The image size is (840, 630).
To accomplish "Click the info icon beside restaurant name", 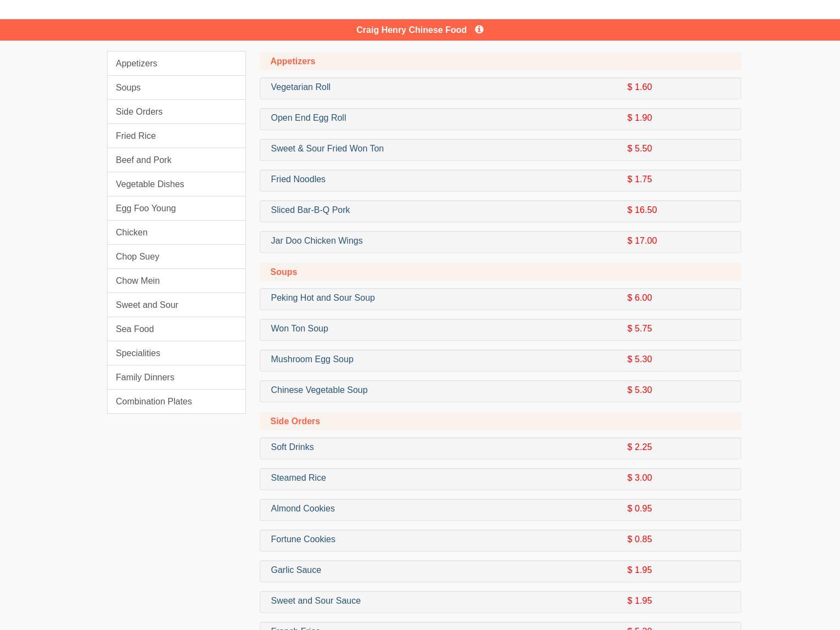I will click(x=479, y=30).
